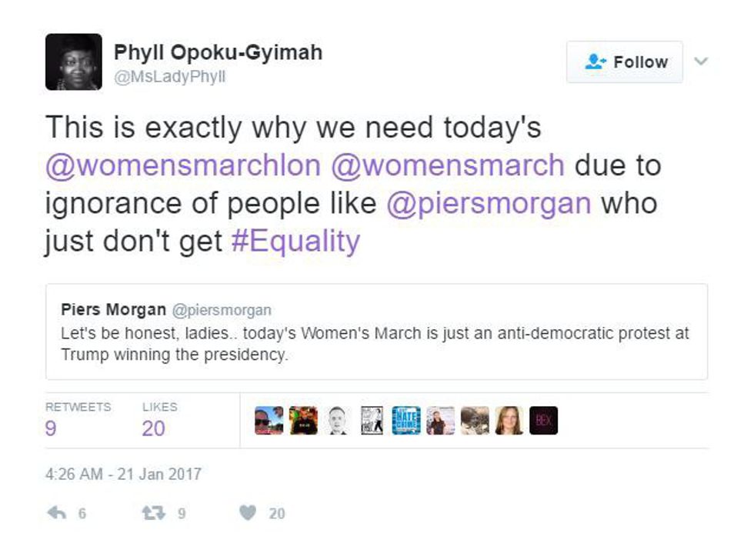Click the dark 'BEX' liker avatar
This screenshot has width=754, height=560.
tap(543, 420)
